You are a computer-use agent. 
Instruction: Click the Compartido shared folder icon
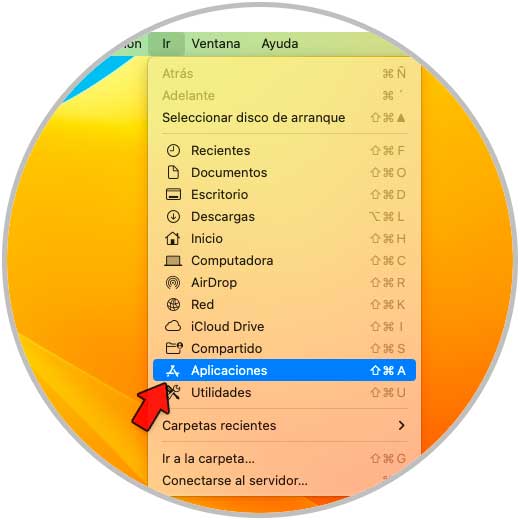[174, 348]
